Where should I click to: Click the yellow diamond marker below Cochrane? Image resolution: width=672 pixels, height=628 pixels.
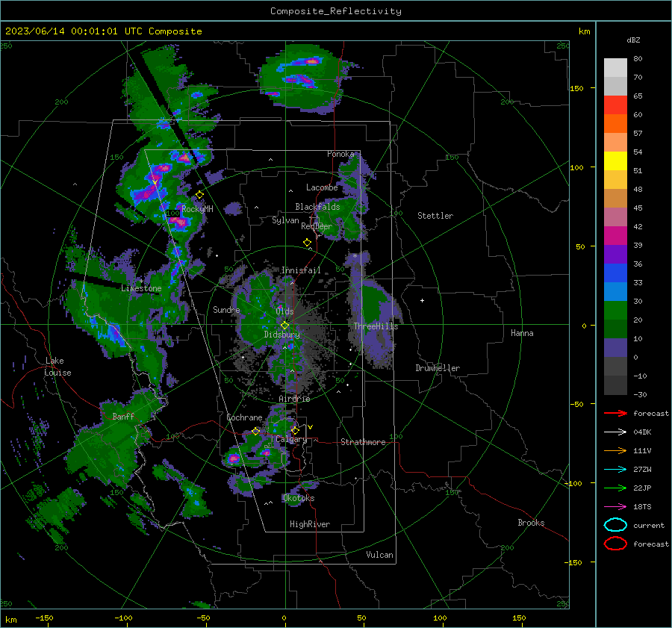click(x=255, y=431)
